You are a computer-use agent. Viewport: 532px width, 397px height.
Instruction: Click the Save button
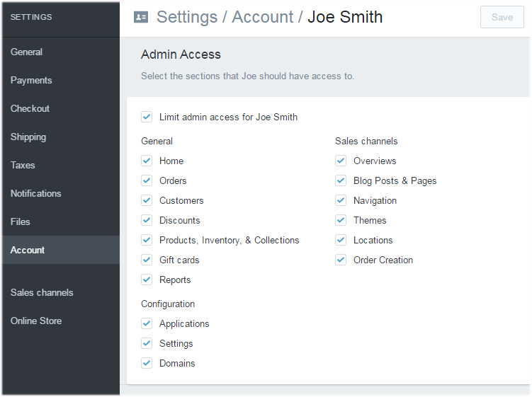pos(502,17)
